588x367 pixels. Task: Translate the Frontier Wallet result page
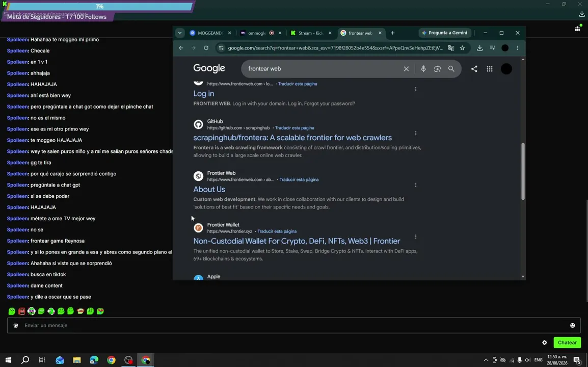pyautogui.click(x=277, y=231)
